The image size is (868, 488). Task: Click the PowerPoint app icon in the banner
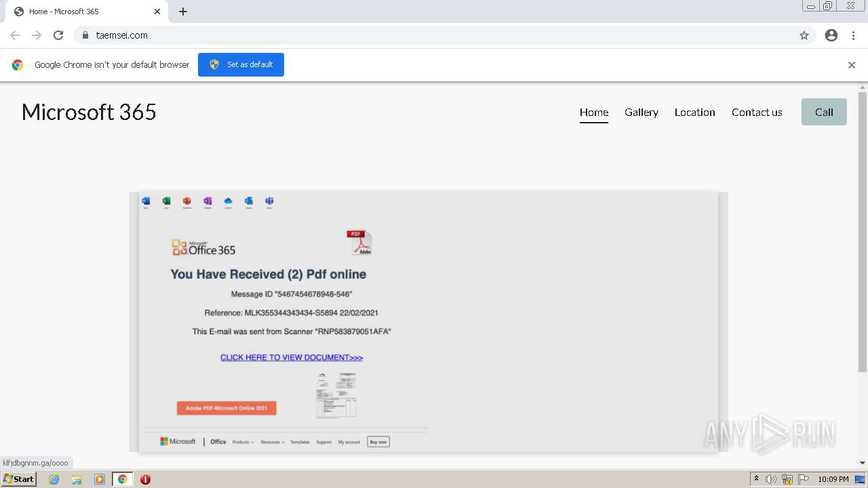coord(187,201)
